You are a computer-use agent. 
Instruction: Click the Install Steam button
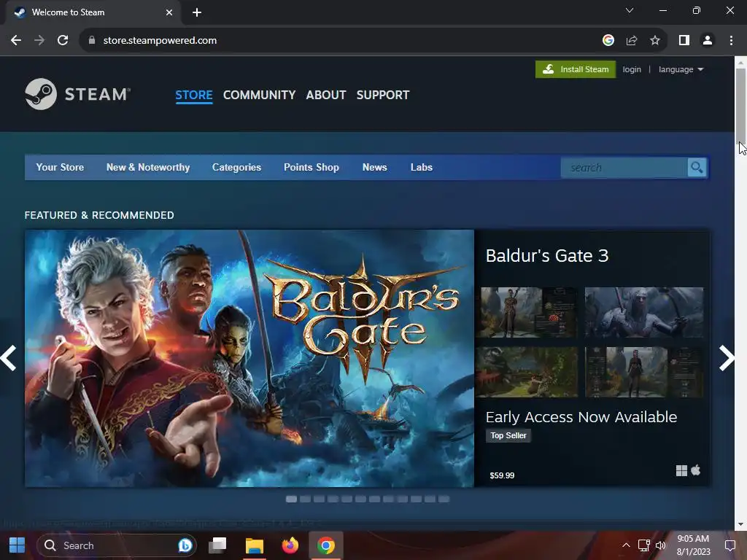(x=576, y=69)
